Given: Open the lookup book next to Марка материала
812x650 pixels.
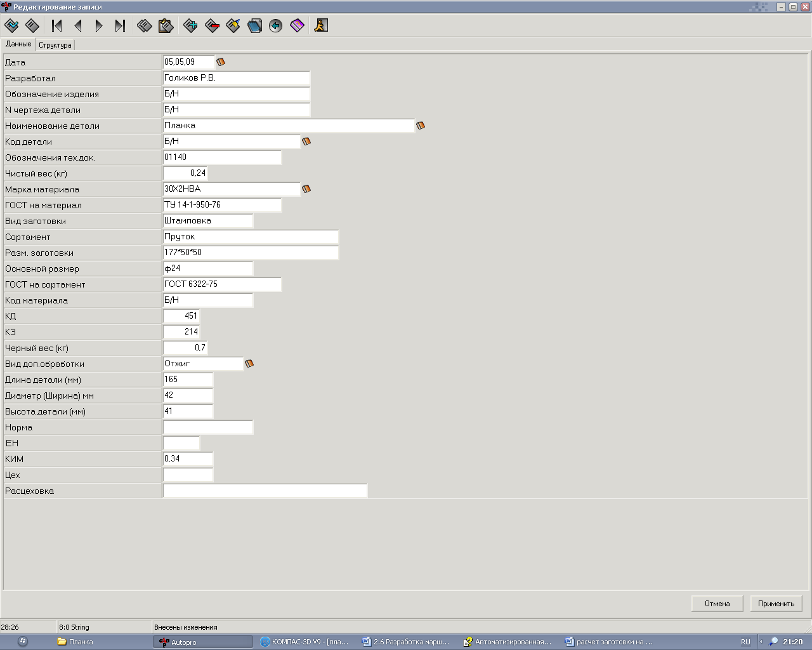Looking at the screenshot, I should [x=306, y=189].
